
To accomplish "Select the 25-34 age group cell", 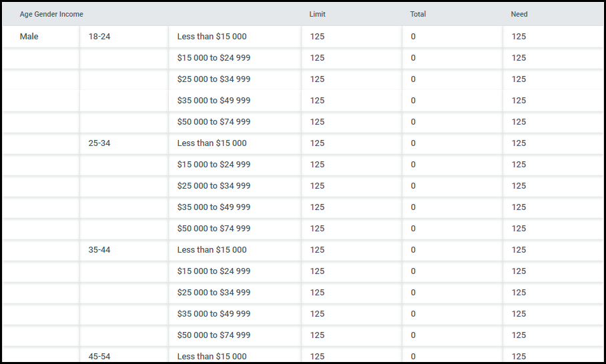I will [99, 143].
